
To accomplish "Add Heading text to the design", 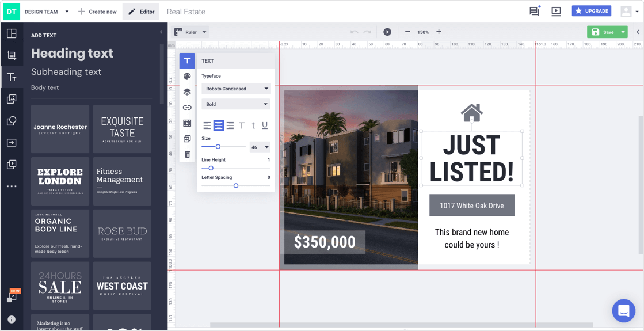I will [73, 54].
